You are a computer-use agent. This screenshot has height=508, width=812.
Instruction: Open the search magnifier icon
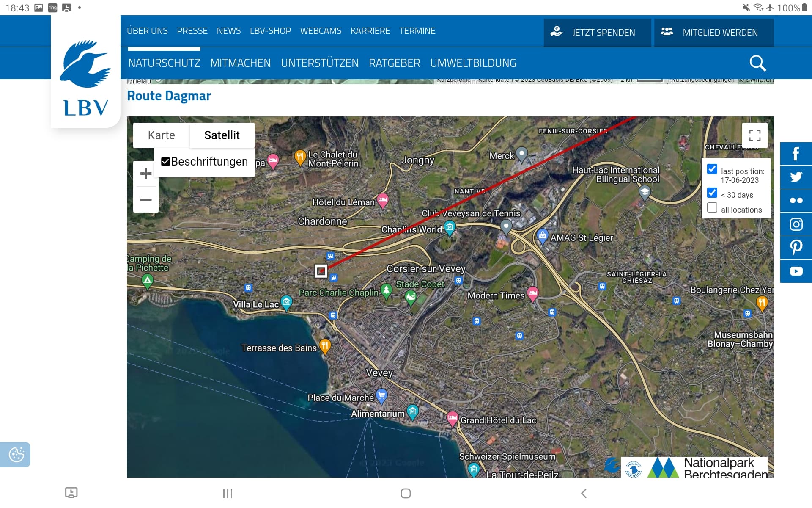tap(757, 63)
